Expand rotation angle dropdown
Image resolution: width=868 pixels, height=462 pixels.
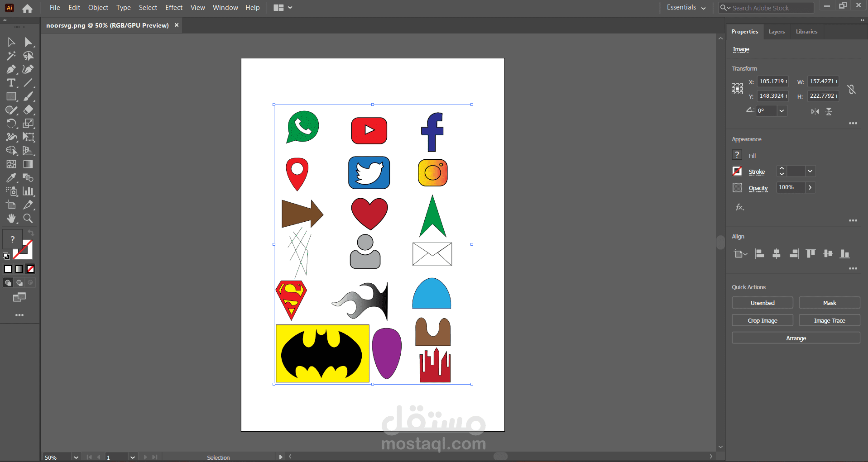tap(782, 111)
